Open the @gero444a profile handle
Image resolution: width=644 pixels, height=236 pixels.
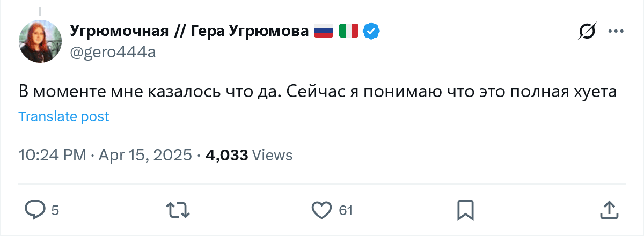point(113,51)
